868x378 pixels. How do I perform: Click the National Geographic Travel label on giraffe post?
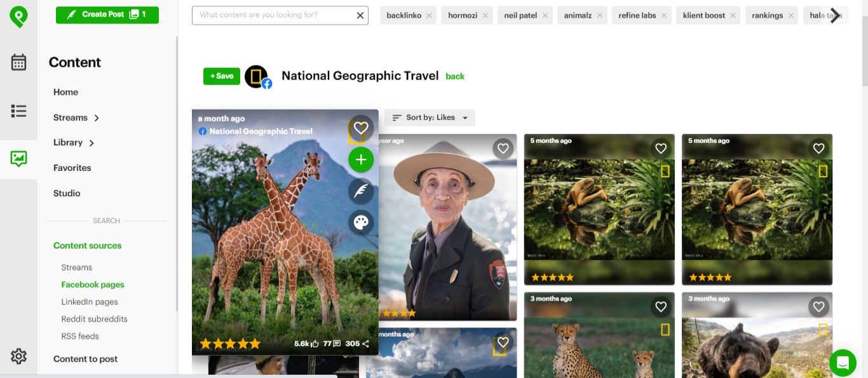point(261,132)
